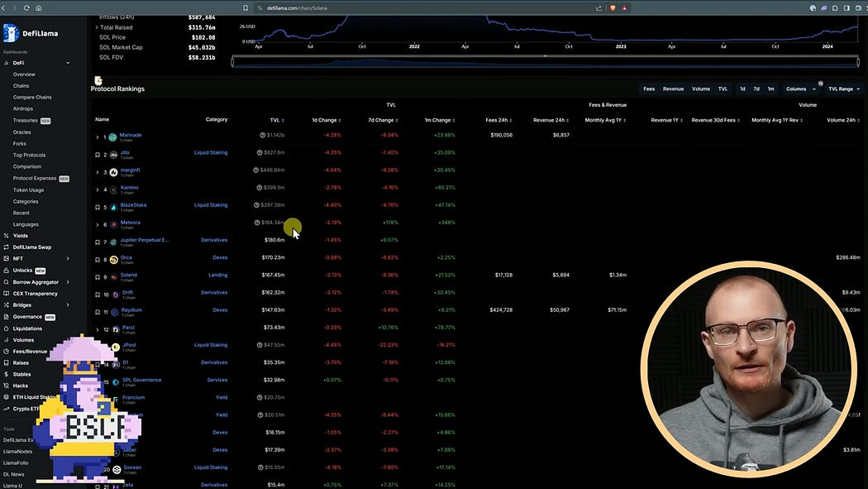Bookmark the Jupiter Perpetual row
This screenshot has width=868, height=489.
pyautogui.click(x=98, y=242)
